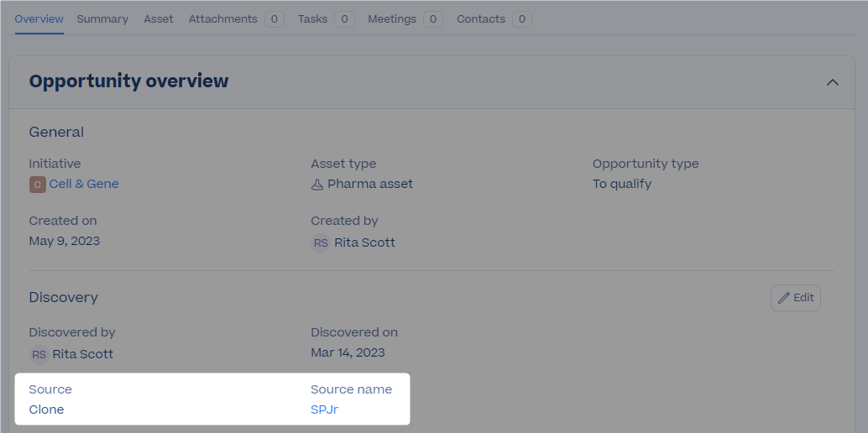Click the Clone source value
The width and height of the screenshot is (868, 433).
coord(46,410)
